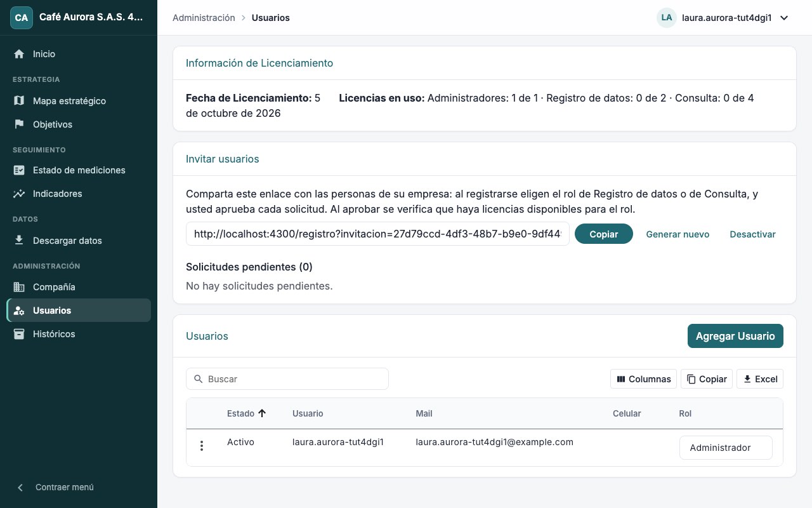Click the Compañía building icon

[x=19, y=287]
